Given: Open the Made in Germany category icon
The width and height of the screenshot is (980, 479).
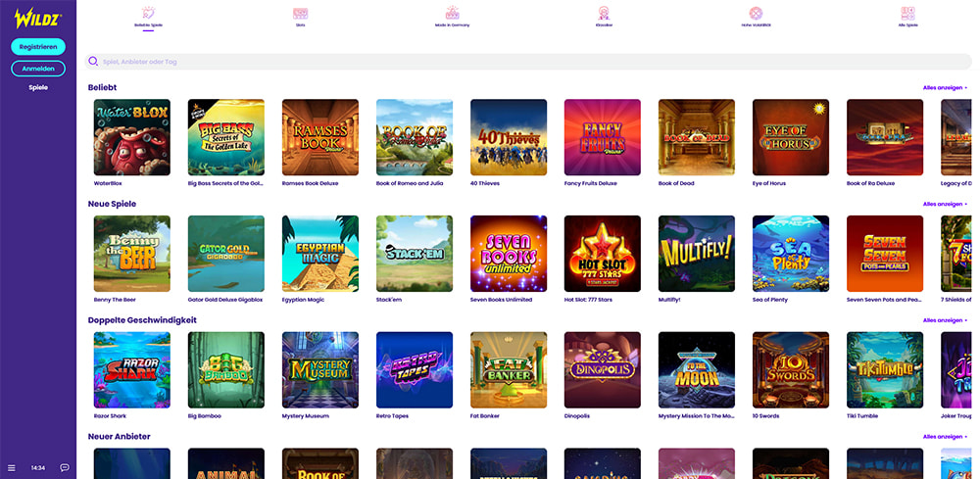Looking at the screenshot, I should pyautogui.click(x=452, y=14).
